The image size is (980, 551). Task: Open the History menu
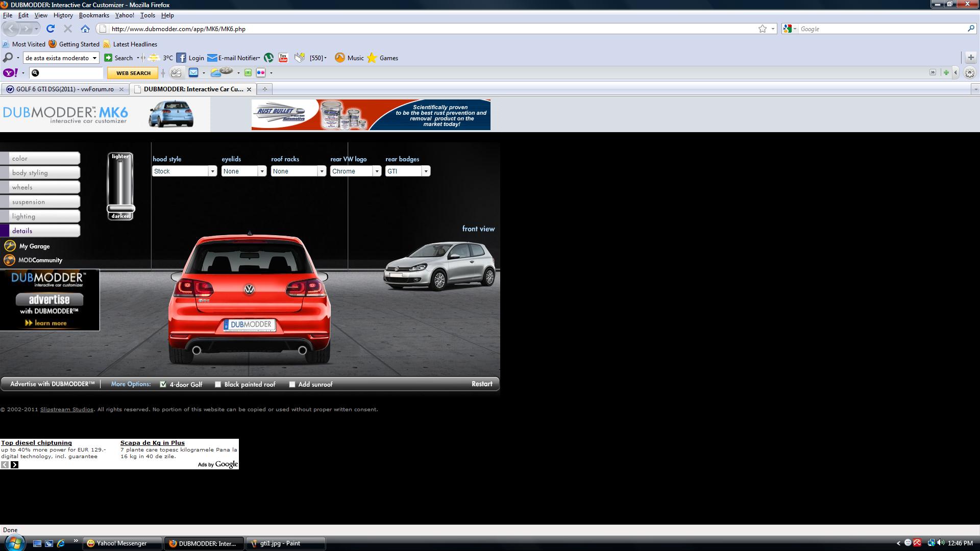[63, 15]
